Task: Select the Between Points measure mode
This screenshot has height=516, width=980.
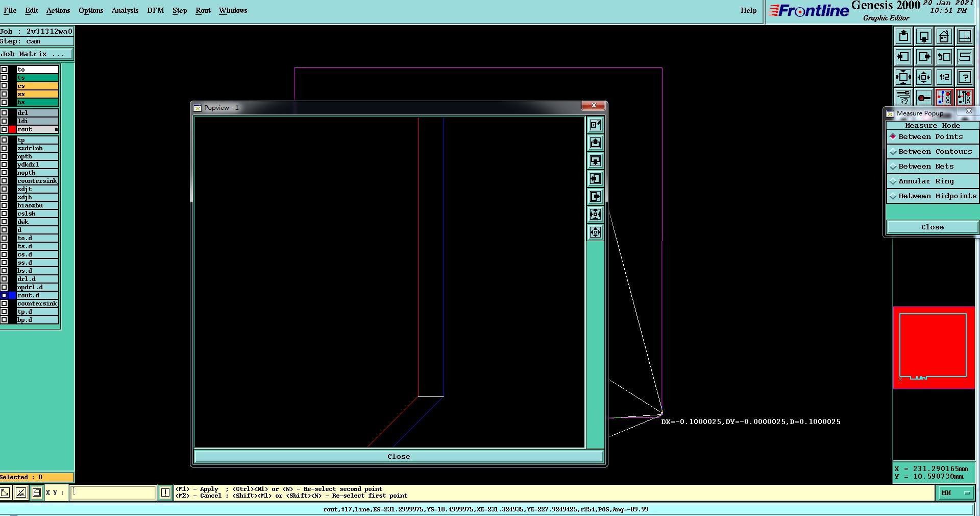Action: click(x=933, y=137)
